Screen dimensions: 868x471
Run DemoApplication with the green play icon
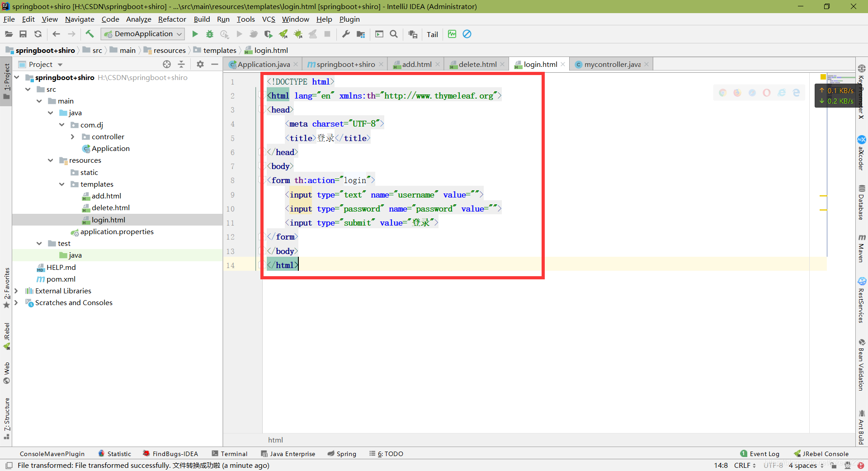(195, 34)
